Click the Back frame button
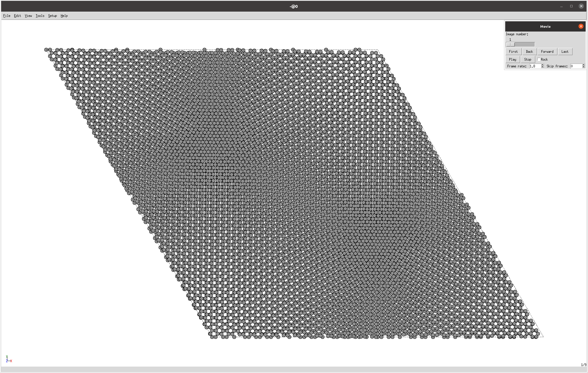The width and height of the screenshot is (588, 373). [x=529, y=51]
